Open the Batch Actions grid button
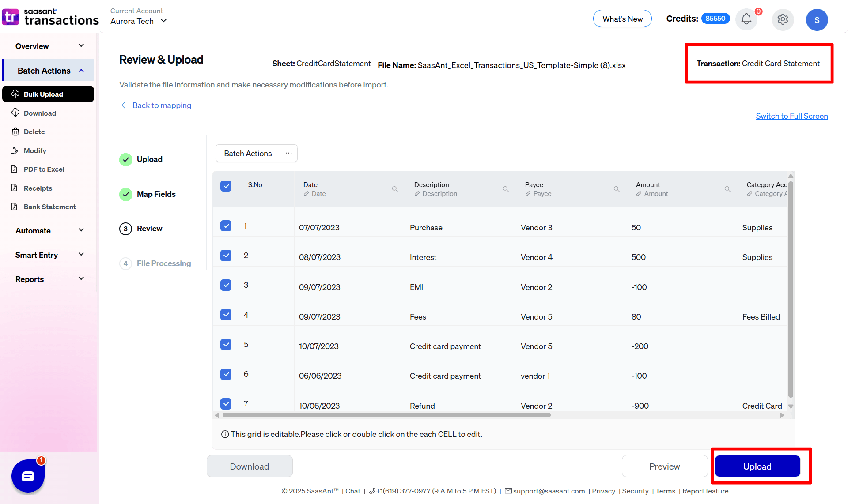This screenshot has width=848, height=504. 248,153
